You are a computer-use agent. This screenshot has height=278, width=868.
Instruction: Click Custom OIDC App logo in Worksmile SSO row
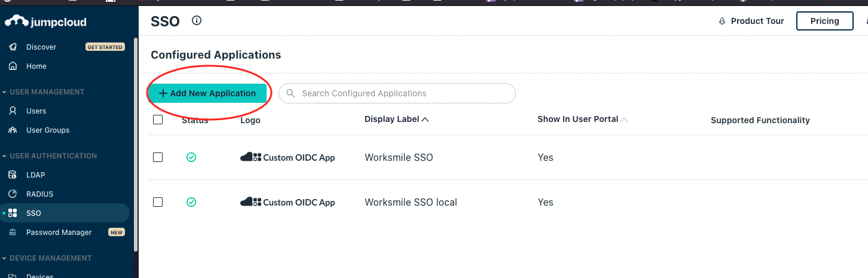(x=288, y=158)
